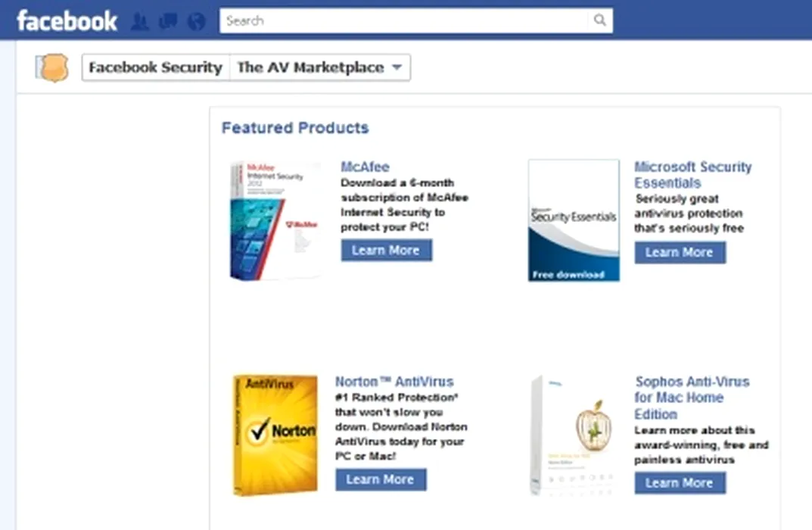Click in the Search input field
Image resolution: width=812 pixels, height=530 pixels.
pyautogui.click(x=405, y=20)
